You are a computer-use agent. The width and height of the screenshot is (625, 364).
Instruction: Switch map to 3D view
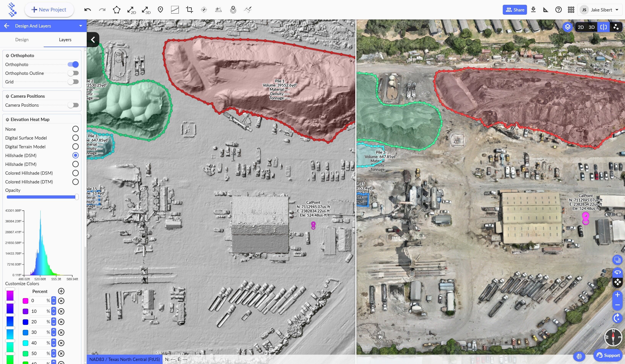click(x=592, y=27)
